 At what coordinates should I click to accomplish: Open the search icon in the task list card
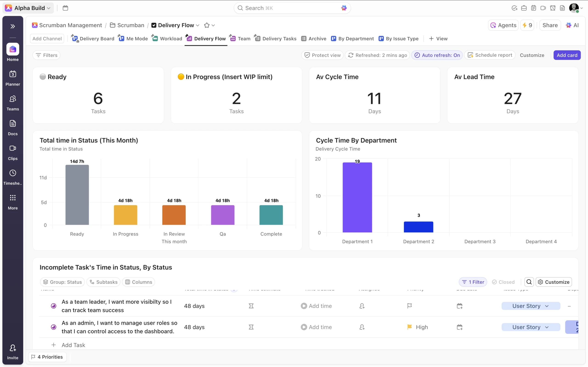(529, 282)
